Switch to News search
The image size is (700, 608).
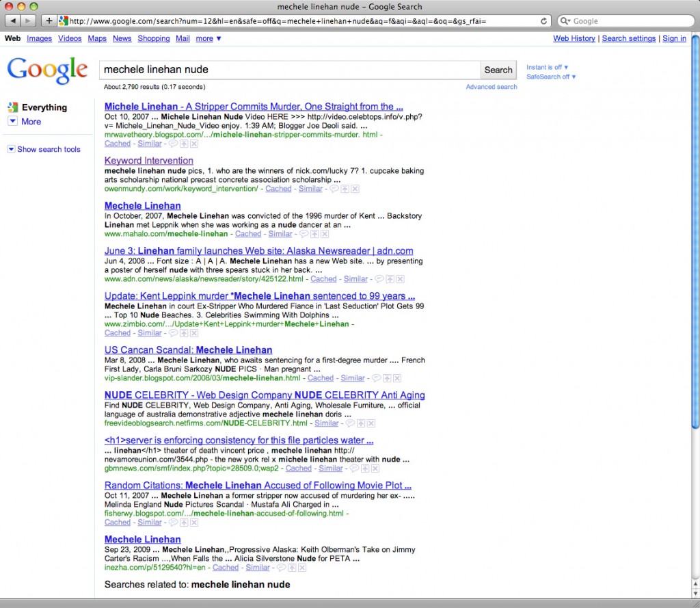[x=122, y=38]
